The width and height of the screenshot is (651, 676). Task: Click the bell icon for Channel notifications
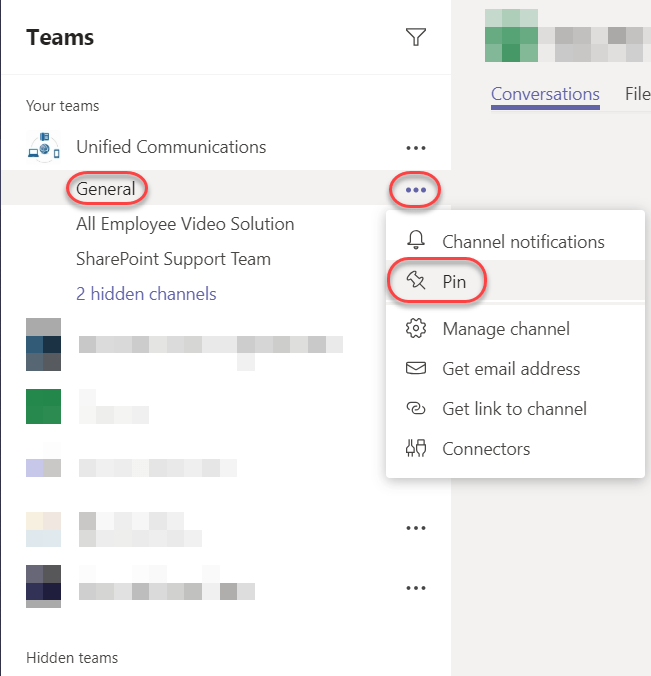tap(416, 240)
